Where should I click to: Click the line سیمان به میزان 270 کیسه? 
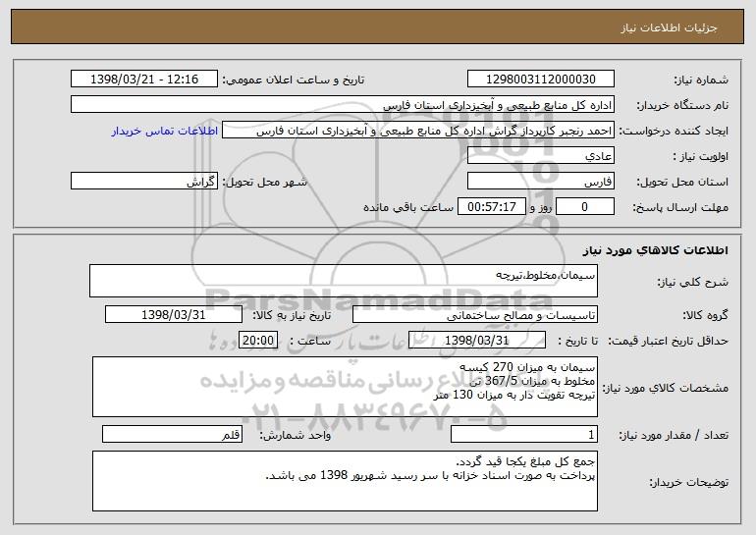527,367
